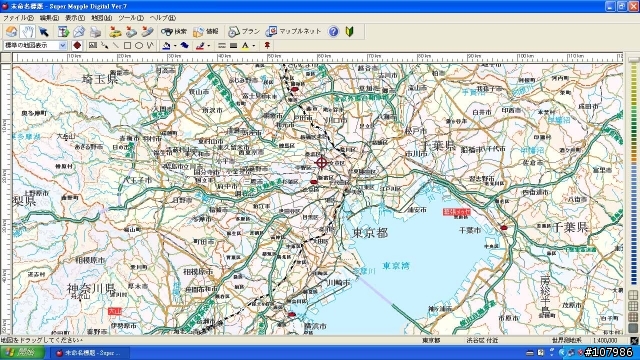Click the 東京湾 label on the map
The image size is (640, 360).
coord(396,266)
